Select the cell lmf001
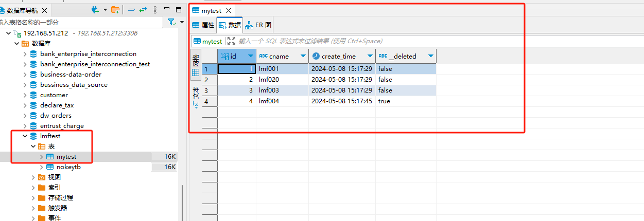 (283, 69)
